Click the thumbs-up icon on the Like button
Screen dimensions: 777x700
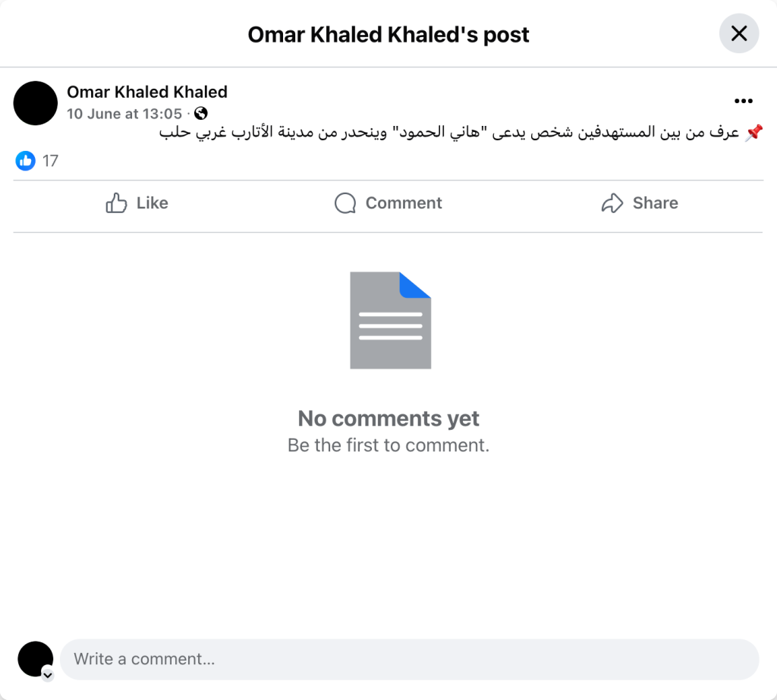click(116, 202)
